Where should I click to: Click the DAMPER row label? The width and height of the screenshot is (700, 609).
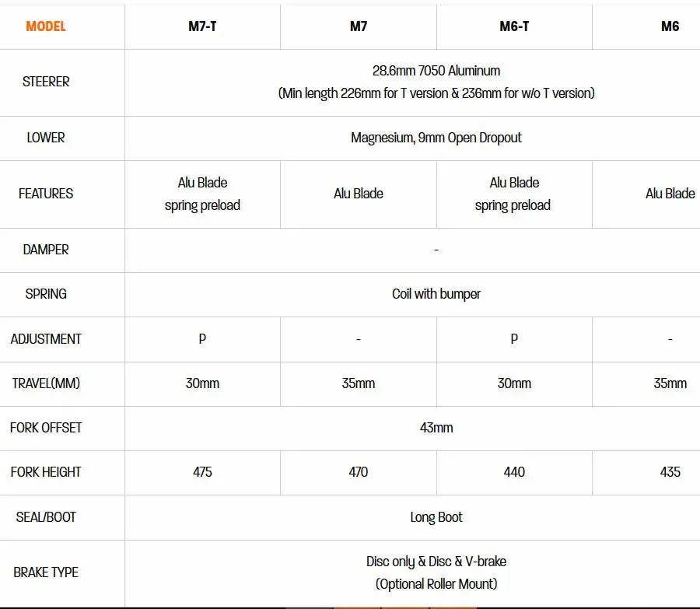click(46, 250)
